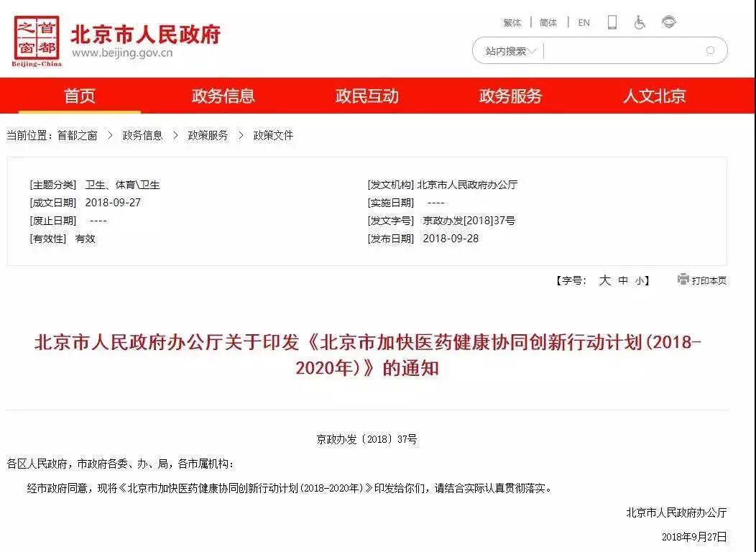Screen dimensions: 756x552
Task: Go to 首都之窗 in breadcrumb
Action: [x=77, y=135]
